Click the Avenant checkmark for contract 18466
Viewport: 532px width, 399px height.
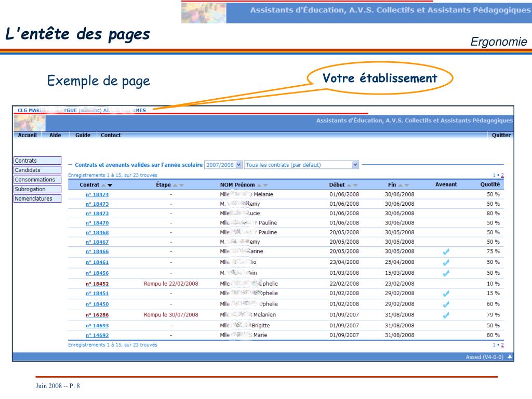446,252
